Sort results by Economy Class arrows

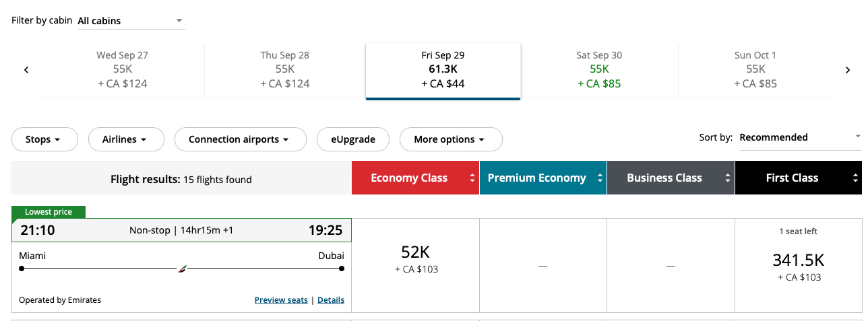[471, 178]
